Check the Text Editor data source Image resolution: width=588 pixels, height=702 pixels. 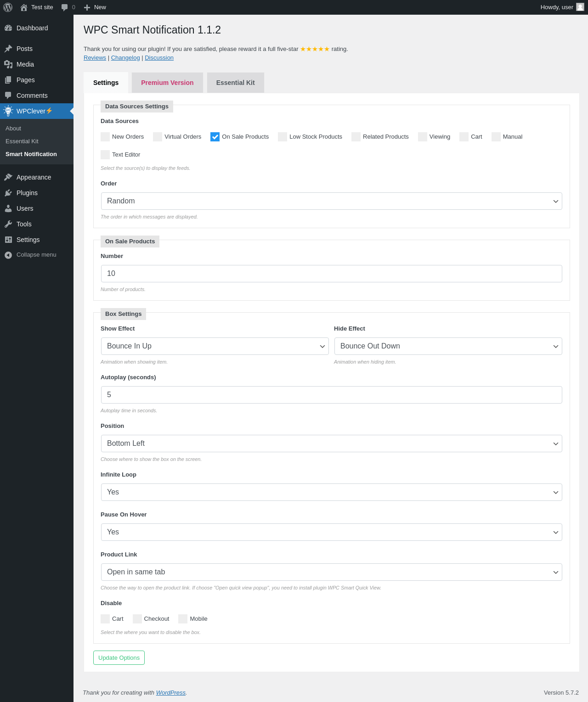click(105, 155)
